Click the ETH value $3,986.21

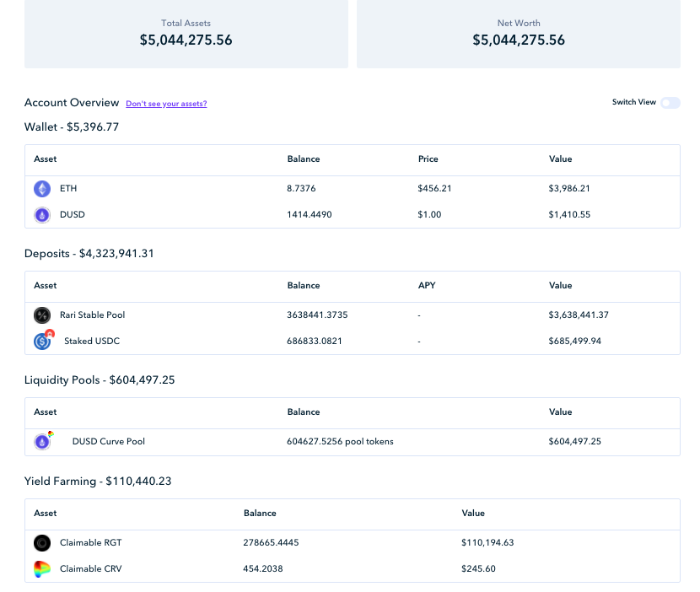click(x=569, y=188)
